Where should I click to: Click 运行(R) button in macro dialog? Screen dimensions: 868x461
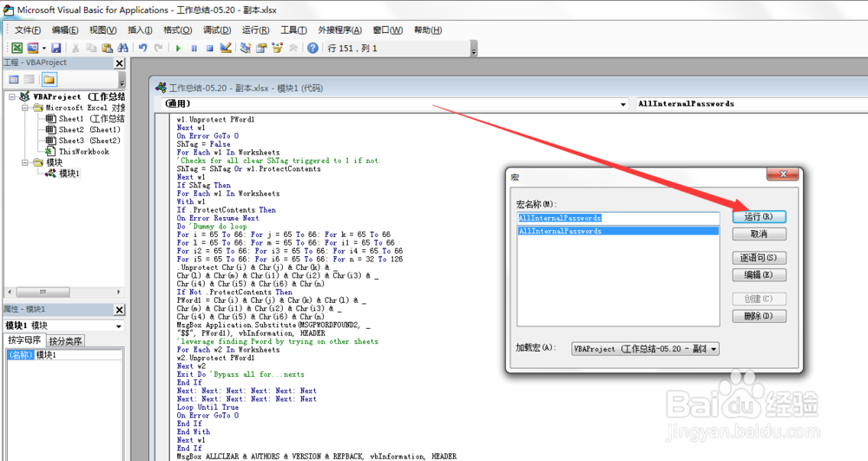759,216
